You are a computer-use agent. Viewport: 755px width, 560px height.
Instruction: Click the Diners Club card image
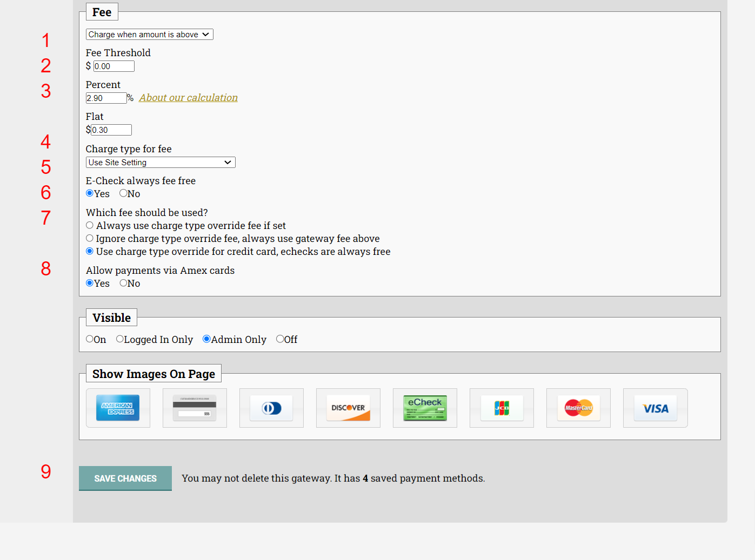[x=271, y=408]
